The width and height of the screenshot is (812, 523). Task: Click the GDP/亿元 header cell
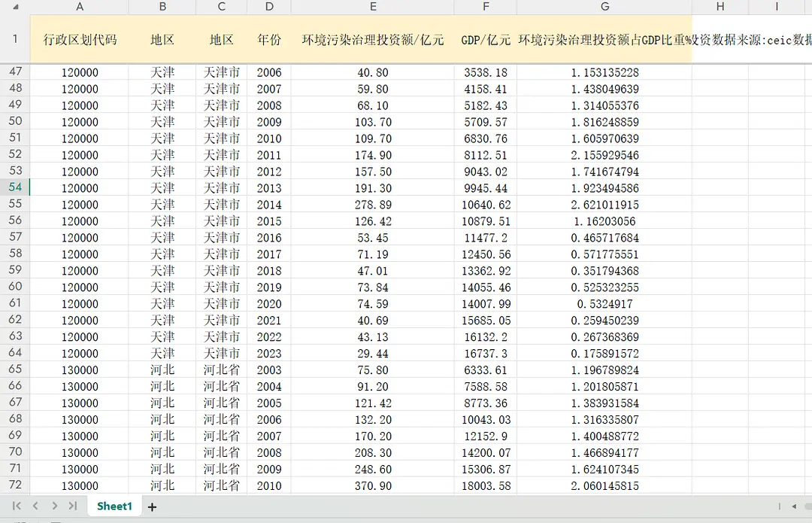tap(486, 39)
